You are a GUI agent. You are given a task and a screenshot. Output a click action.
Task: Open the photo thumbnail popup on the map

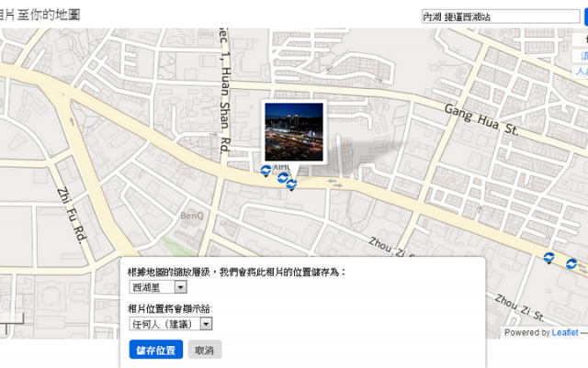(294, 132)
